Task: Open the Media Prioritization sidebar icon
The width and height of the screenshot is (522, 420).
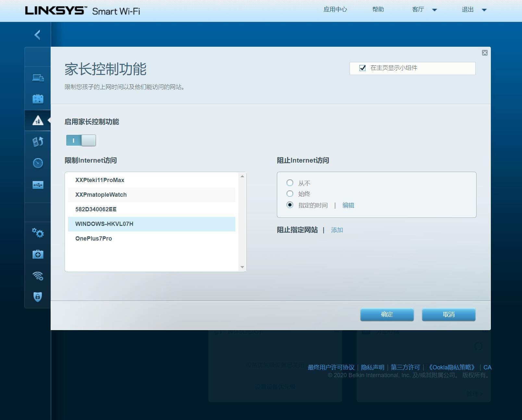Action: pos(38,142)
